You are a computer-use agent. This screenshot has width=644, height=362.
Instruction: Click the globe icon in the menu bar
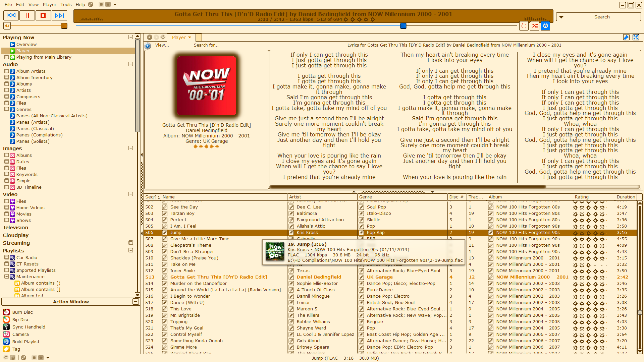91,4
